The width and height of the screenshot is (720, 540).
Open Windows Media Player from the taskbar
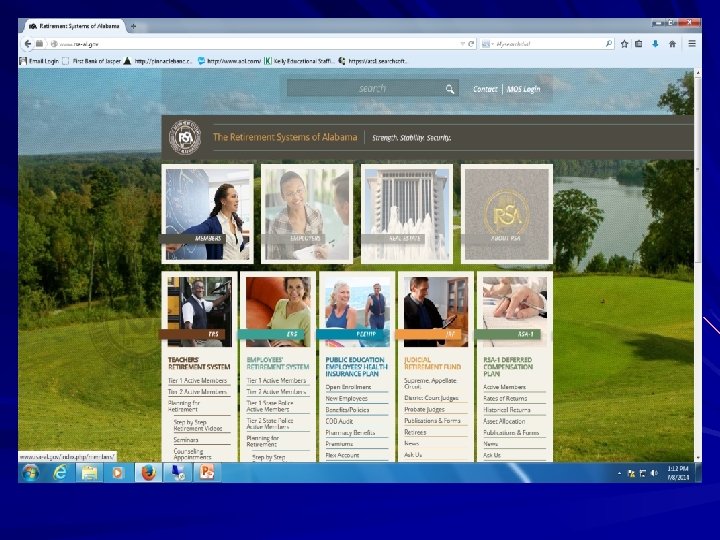tap(118, 472)
